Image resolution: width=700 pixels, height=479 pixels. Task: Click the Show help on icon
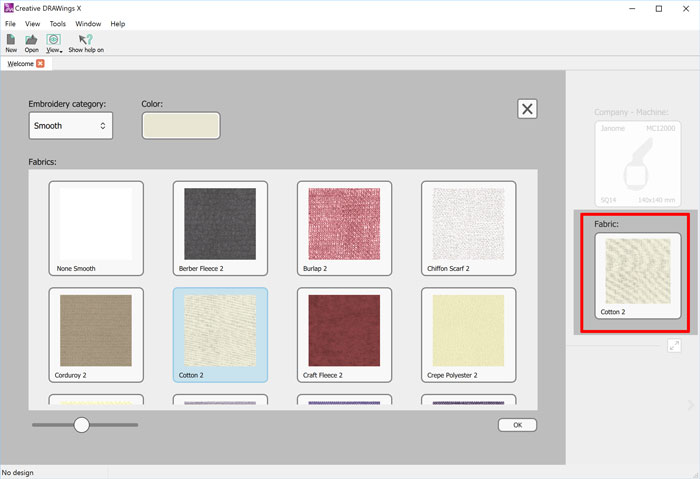[85, 42]
